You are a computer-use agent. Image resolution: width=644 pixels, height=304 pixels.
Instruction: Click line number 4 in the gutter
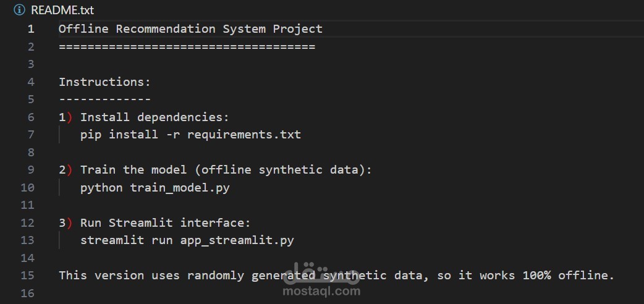point(31,82)
